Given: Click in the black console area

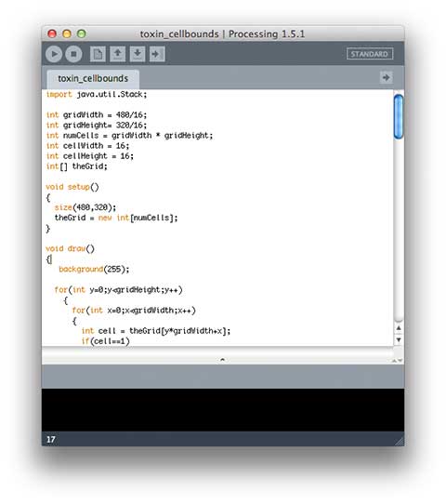Looking at the screenshot, I should coord(223,410).
